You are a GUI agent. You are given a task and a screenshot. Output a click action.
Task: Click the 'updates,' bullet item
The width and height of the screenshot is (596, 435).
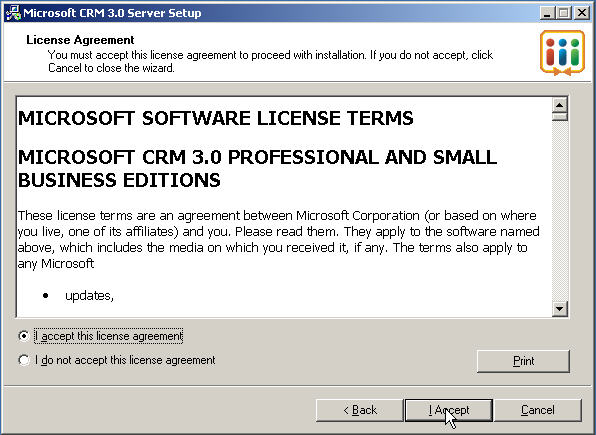[89, 296]
